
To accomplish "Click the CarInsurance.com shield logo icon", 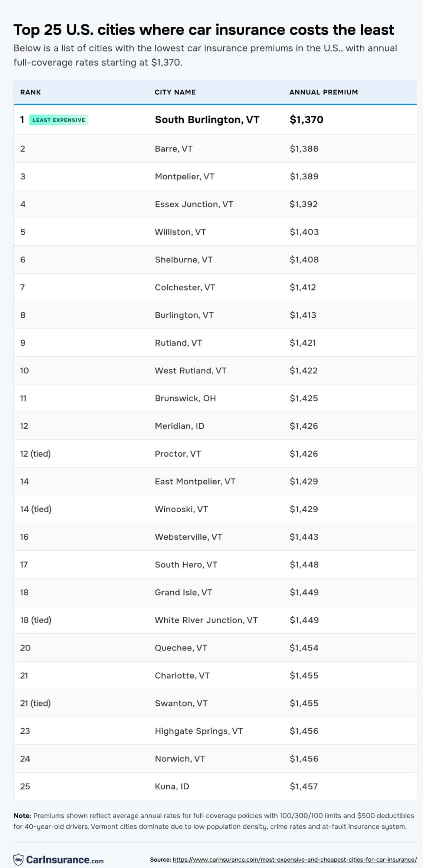I will [19, 859].
